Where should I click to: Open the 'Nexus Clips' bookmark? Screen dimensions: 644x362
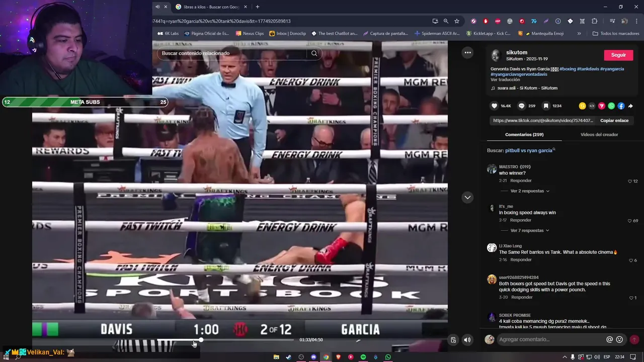click(x=250, y=34)
